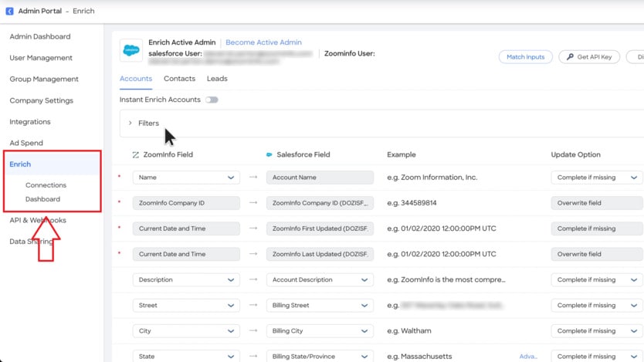The height and width of the screenshot is (362, 644).
Task: Click the Salesforce cloud logo icon
Action: click(x=131, y=50)
